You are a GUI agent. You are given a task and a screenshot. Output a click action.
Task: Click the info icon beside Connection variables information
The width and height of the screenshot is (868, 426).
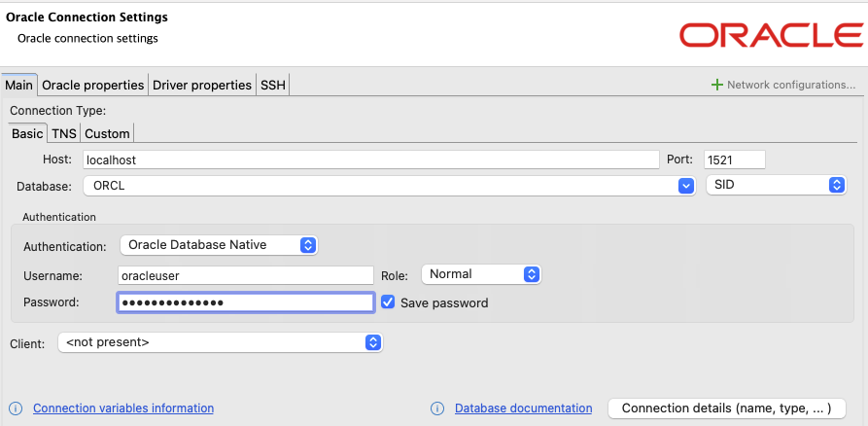click(17, 408)
